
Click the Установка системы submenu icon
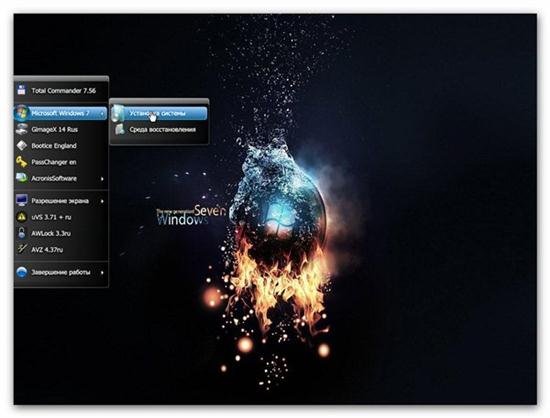119,113
